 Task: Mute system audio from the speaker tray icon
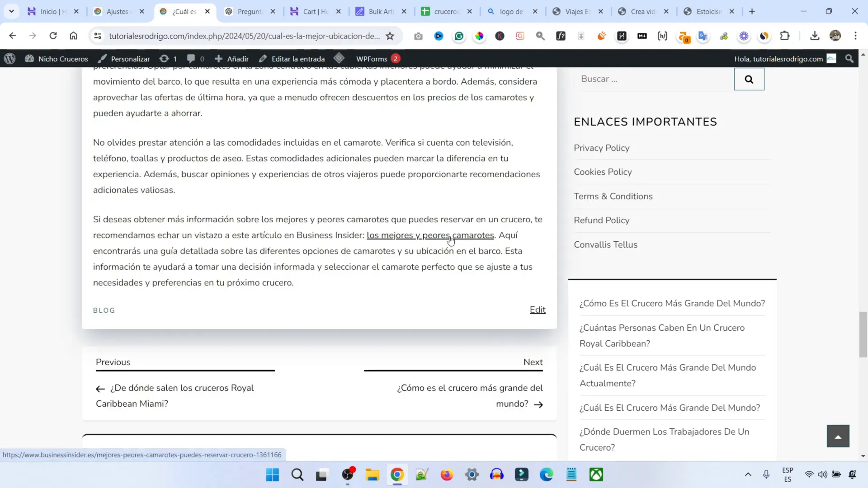click(823, 474)
